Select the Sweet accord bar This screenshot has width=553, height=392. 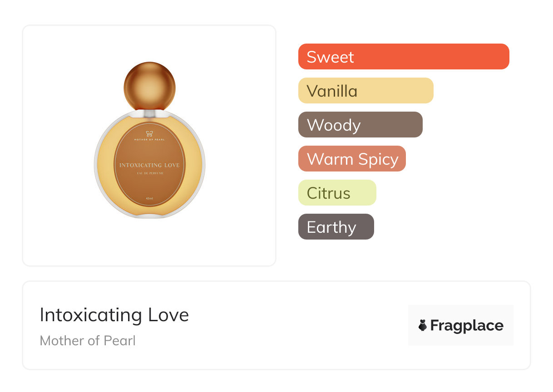(403, 57)
